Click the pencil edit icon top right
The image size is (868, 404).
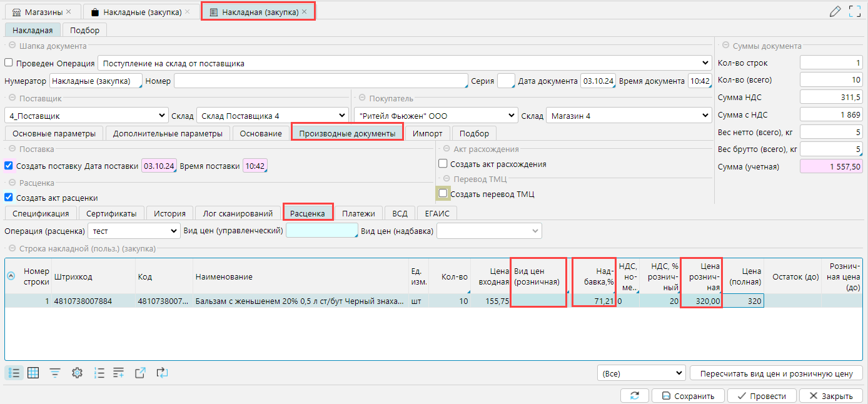(835, 11)
